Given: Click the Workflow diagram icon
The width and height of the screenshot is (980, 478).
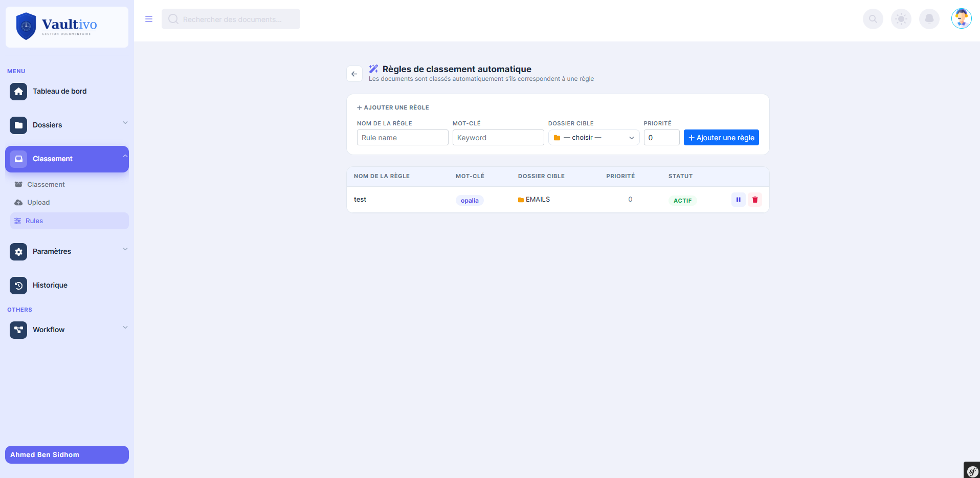Looking at the screenshot, I should [18, 330].
